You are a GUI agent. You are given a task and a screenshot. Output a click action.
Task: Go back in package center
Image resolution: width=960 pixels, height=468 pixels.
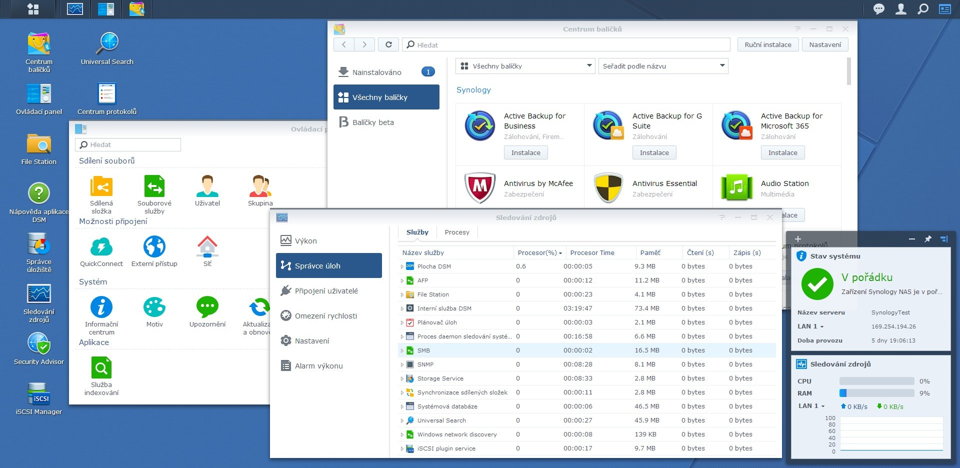click(x=344, y=45)
